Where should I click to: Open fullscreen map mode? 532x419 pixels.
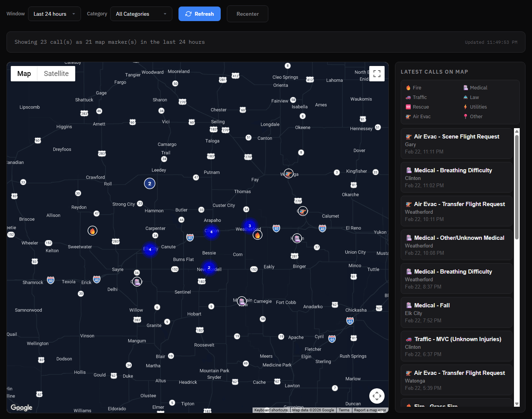pos(377,73)
